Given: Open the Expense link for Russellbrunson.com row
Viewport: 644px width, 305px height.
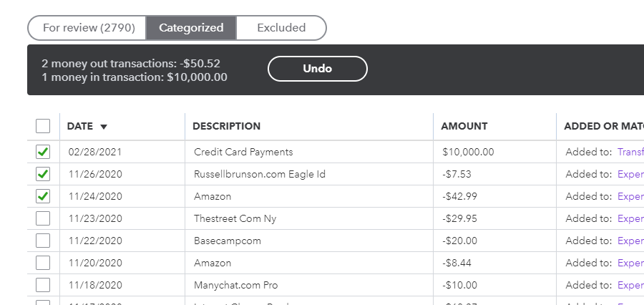Looking at the screenshot, I should tap(630, 174).
